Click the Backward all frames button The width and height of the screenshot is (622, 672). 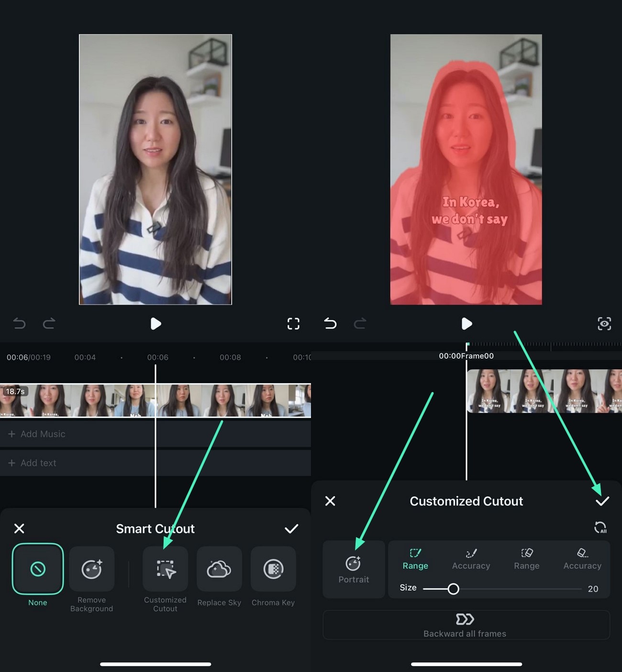[x=465, y=625]
